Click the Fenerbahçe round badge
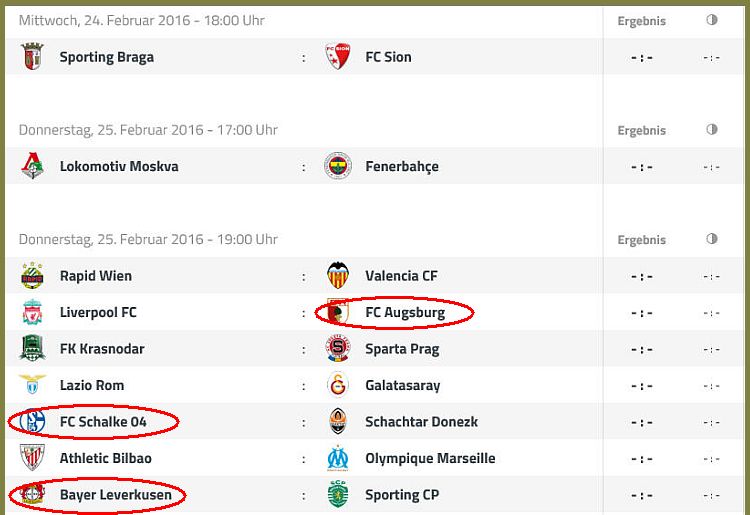Image resolution: width=750 pixels, height=515 pixels. [338, 166]
